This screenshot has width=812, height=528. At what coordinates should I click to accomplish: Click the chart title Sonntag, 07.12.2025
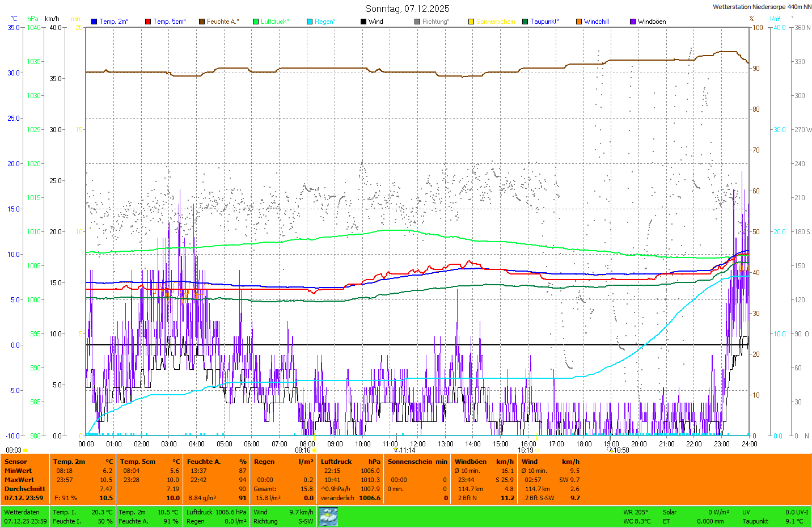tap(407, 9)
